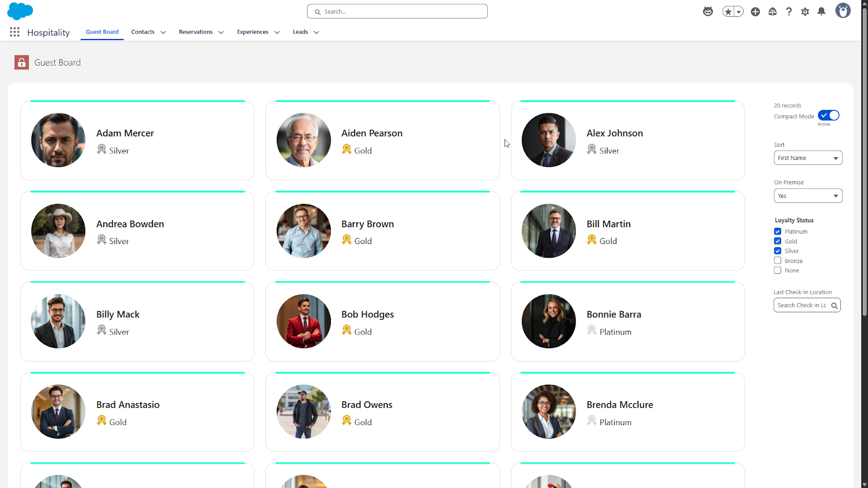This screenshot has height=488, width=868.
Task: Click Brenda Mcclure's Platinum badge icon
Action: point(592,421)
